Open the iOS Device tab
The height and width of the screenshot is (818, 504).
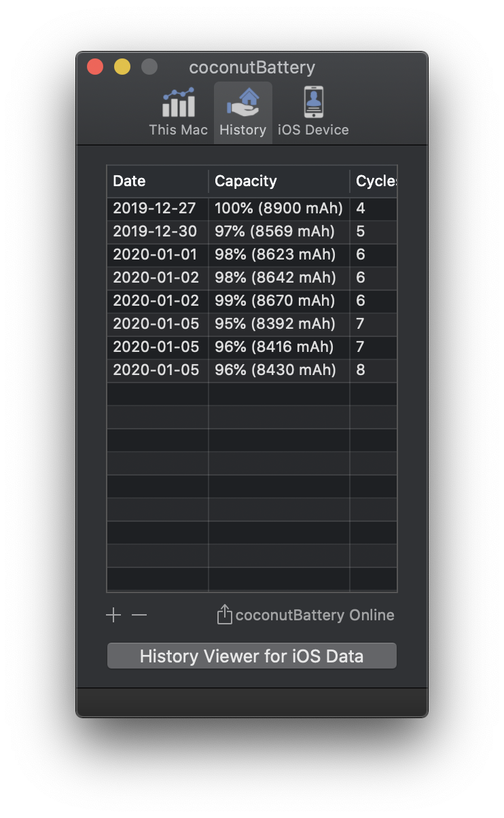(x=313, y=113)
